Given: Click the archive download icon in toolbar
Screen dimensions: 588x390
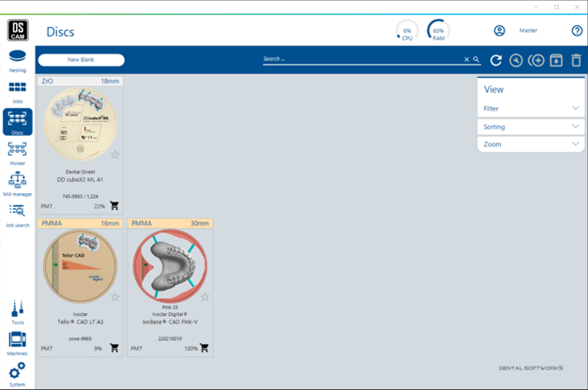Looking at the screenshot, I should click(556, 60).
